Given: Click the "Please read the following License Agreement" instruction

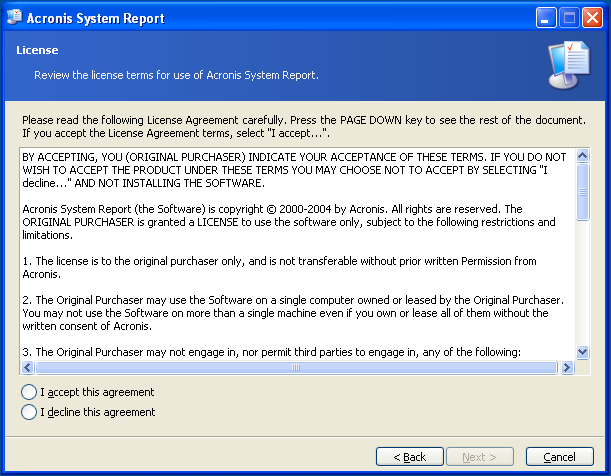Looking at the screenshot, I should [304, 127].
